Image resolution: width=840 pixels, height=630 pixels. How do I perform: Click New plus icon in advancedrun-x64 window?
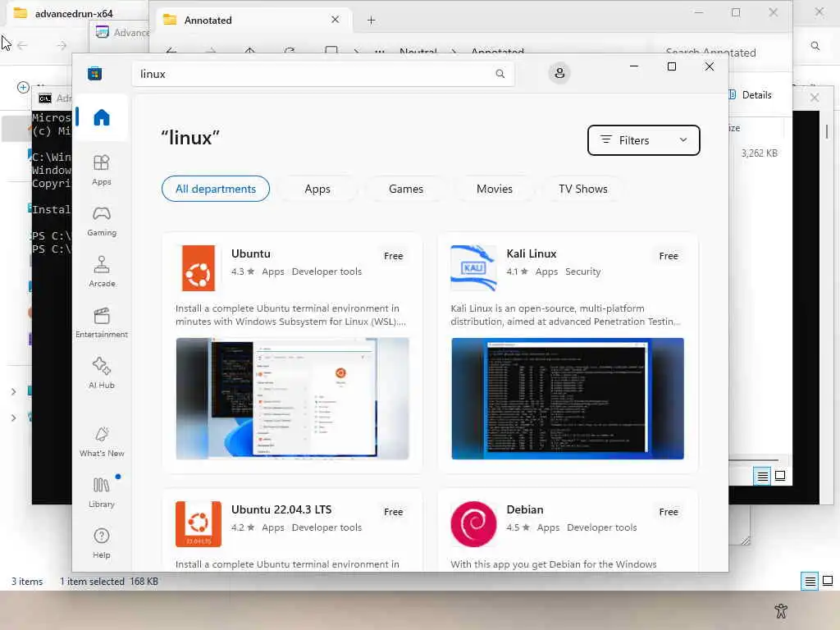[23, 87]
